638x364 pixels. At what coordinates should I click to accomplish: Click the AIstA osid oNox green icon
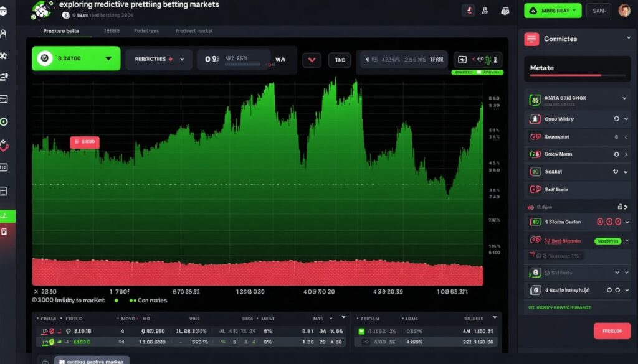[535, 100]
